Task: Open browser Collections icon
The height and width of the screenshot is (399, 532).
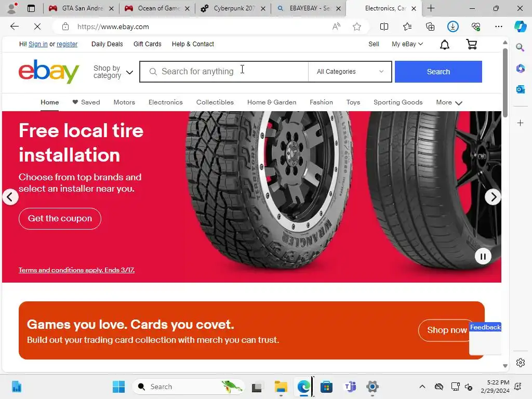Action: pos(430,26)
